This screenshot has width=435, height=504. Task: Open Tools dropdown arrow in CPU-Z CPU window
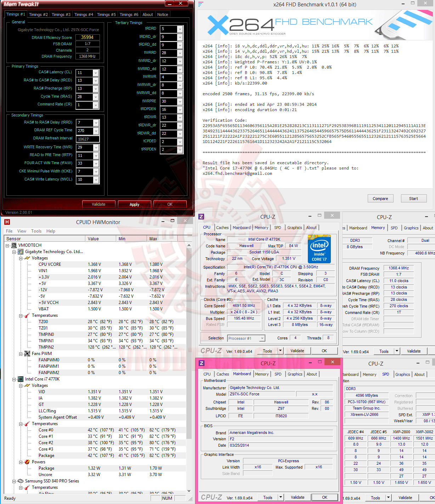(x=281, y=351)
